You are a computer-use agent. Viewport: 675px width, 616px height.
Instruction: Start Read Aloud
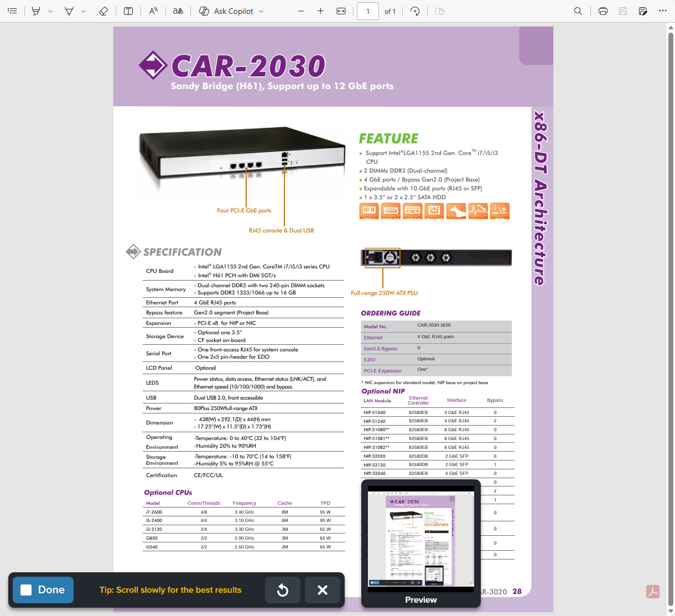click(x=153, y=11)
